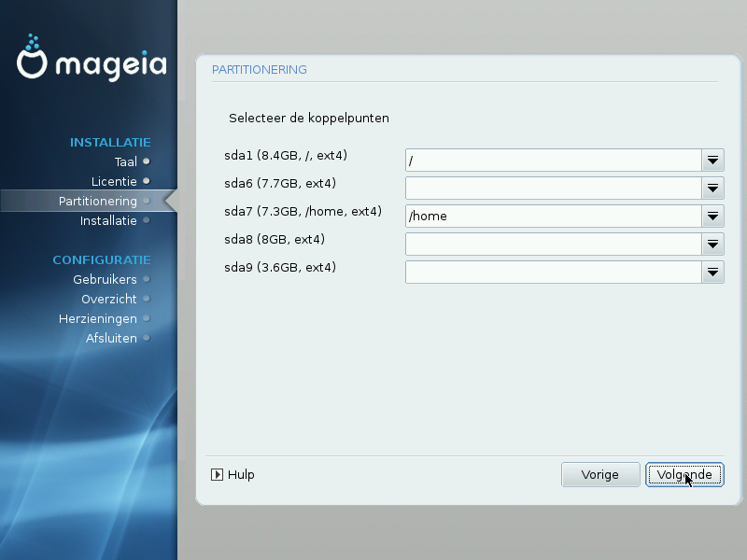Select the Overzicht step in sidebar

pos(109,299)
